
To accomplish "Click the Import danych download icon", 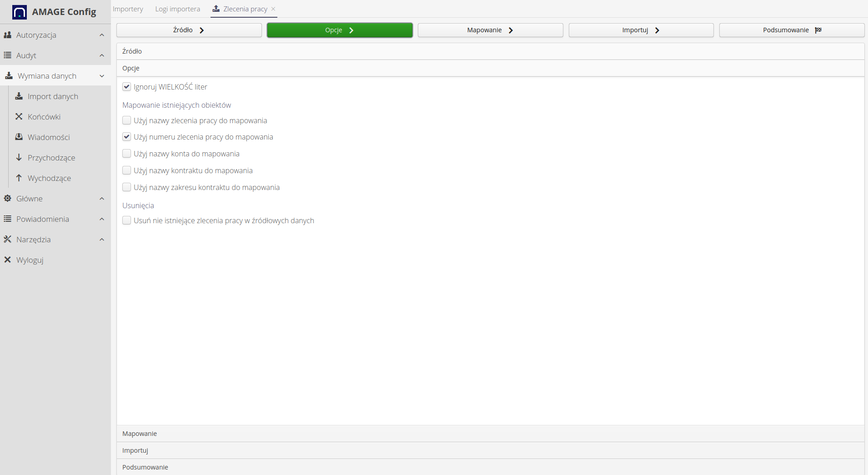I will point(19,96).
